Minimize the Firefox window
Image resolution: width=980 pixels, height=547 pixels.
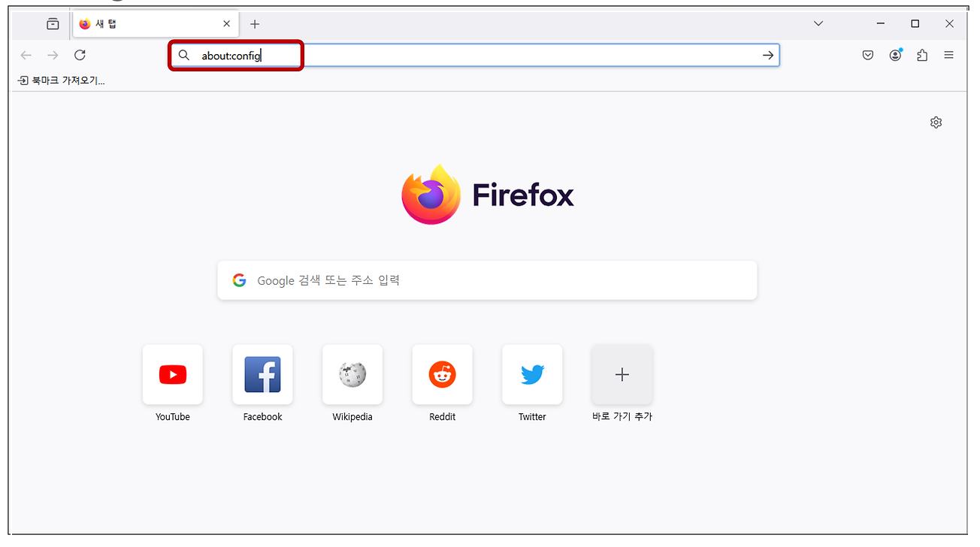881,24
